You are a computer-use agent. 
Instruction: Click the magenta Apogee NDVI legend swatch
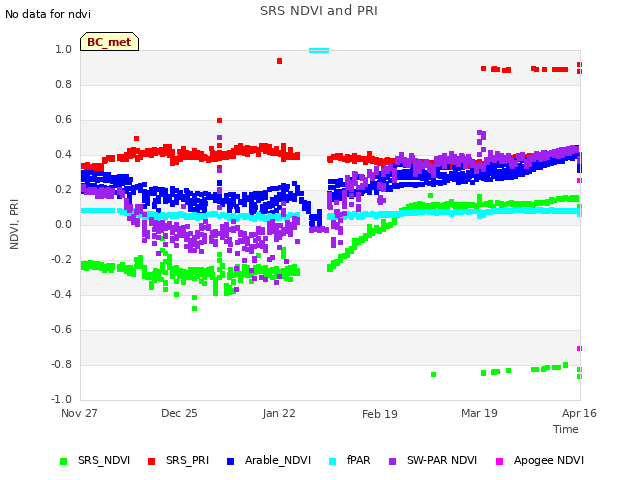(x=499, y=461)
